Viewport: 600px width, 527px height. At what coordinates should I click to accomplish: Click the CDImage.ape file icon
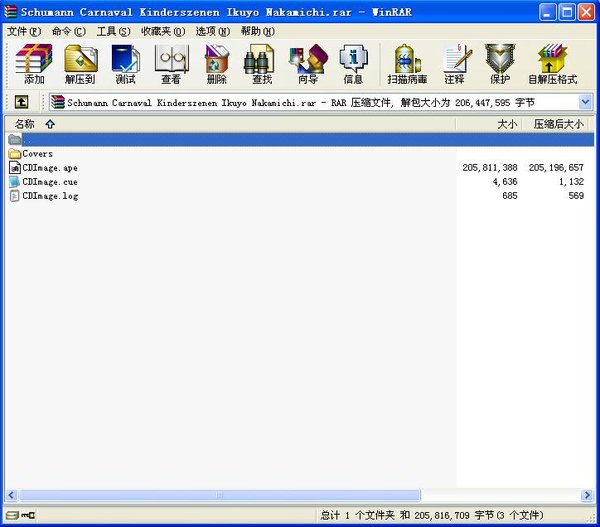click(15, 168)
